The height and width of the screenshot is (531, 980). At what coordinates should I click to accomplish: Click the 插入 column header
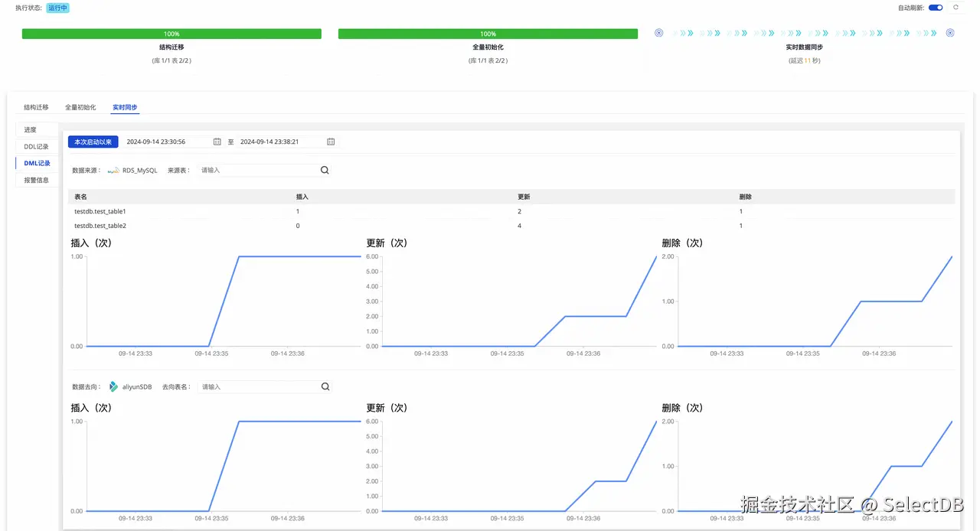pyautogui.click(x=302, y=197)
